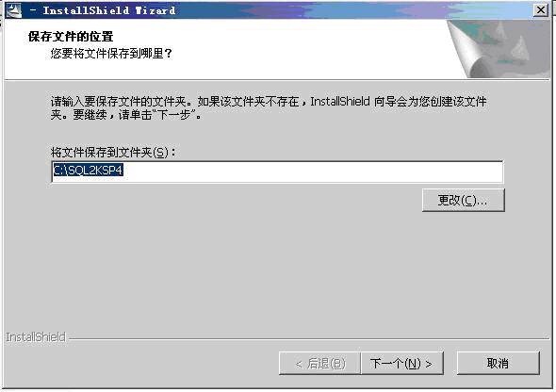The width and height of the screenshot is (556, 392).
Task: Select the 将文件保存到文件夹(S): label
Action: [113, 153]
